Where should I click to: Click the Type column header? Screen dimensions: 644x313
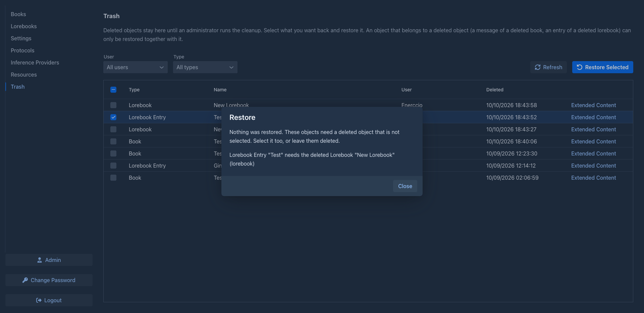point(134,90)
